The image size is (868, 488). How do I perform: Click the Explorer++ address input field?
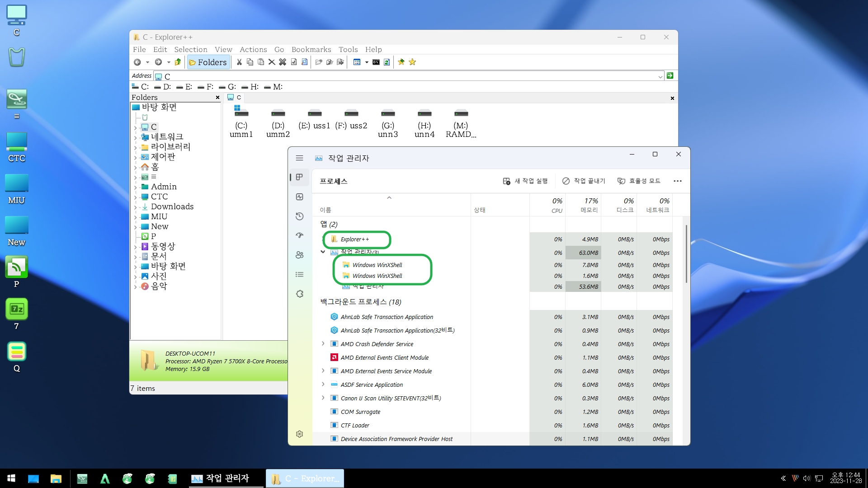[409, 76]
